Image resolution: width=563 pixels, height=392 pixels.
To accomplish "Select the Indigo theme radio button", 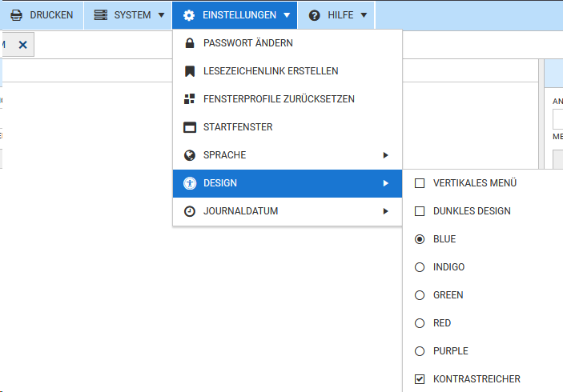I will coord(420,267).
